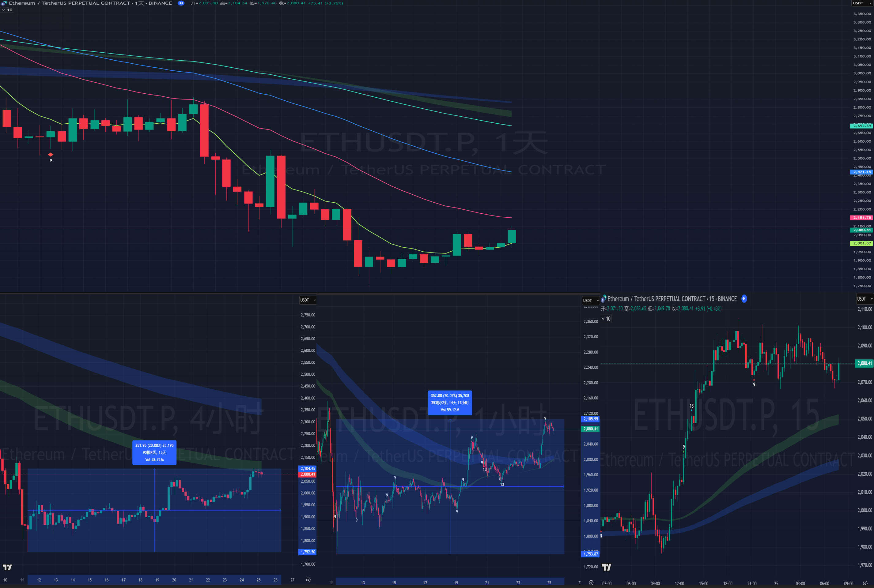Screen dimensions: 874x588
Task: Click red diamond signal marker on daily chart
Action: coord(51,155)
